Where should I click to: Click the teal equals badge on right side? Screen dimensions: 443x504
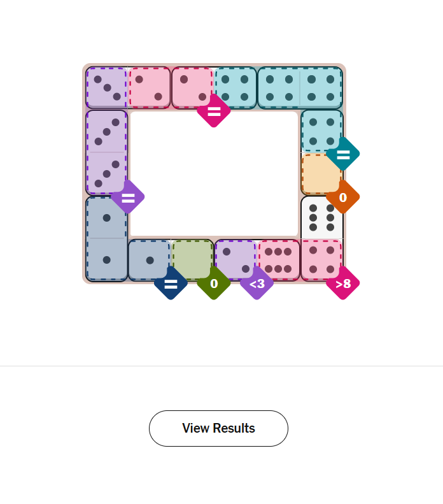click(x=343, y=154)
